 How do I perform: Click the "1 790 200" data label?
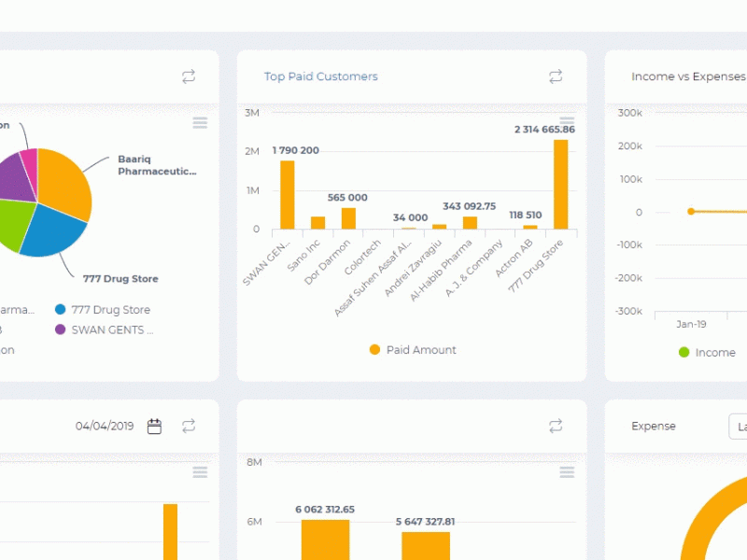tap(296, 150)
